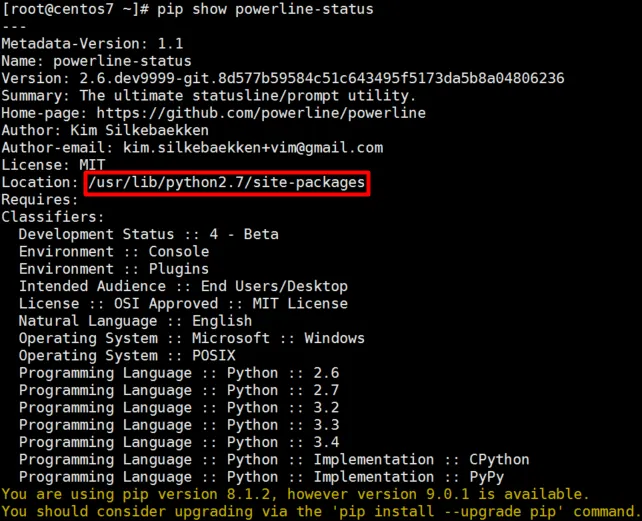
Task: Click the 'Requires:' line
Action: pos(40,200)
